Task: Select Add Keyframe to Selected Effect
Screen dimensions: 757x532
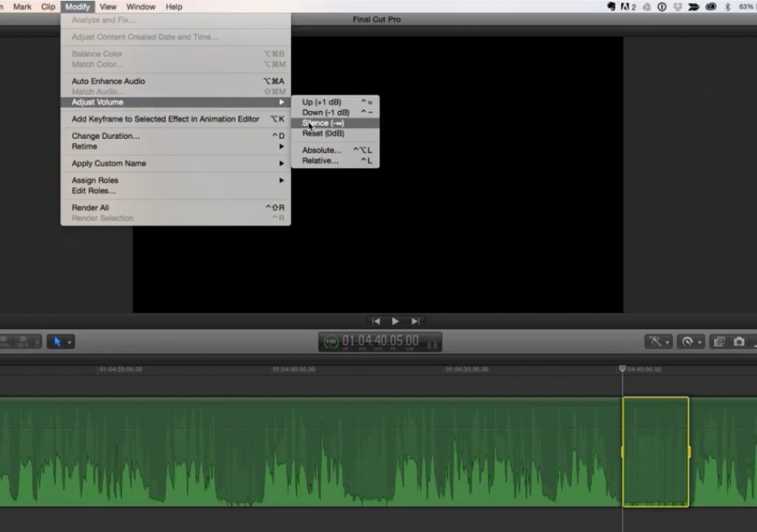Action: (176, 119)
